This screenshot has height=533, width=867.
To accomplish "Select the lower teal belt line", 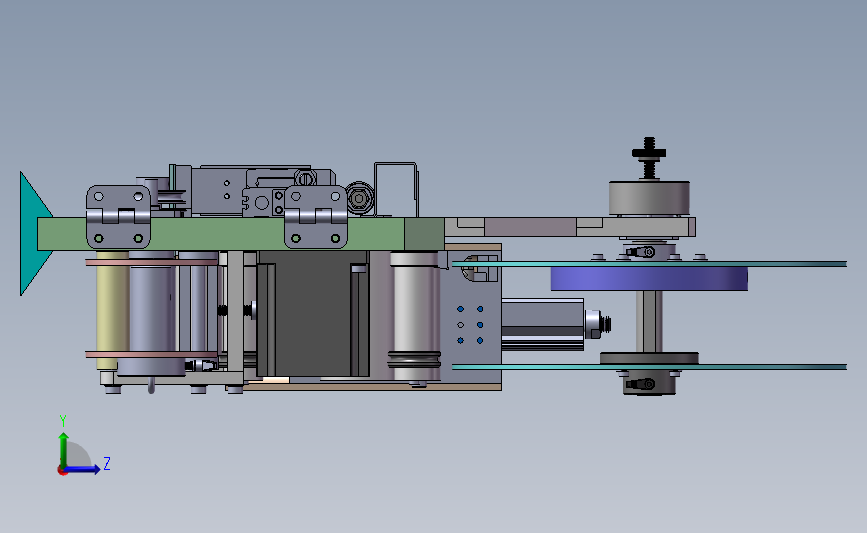I will point(649,367).
